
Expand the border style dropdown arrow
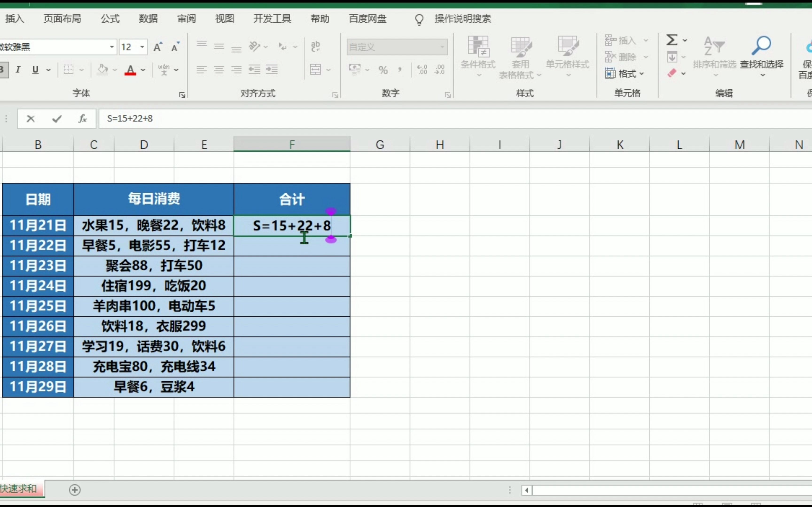pyautogui.click(x=82, y=69)
